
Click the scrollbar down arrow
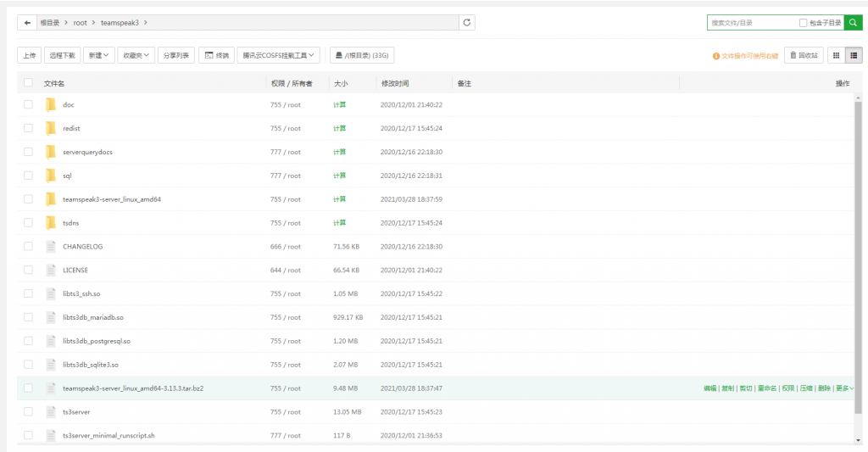tap(858, 440)
